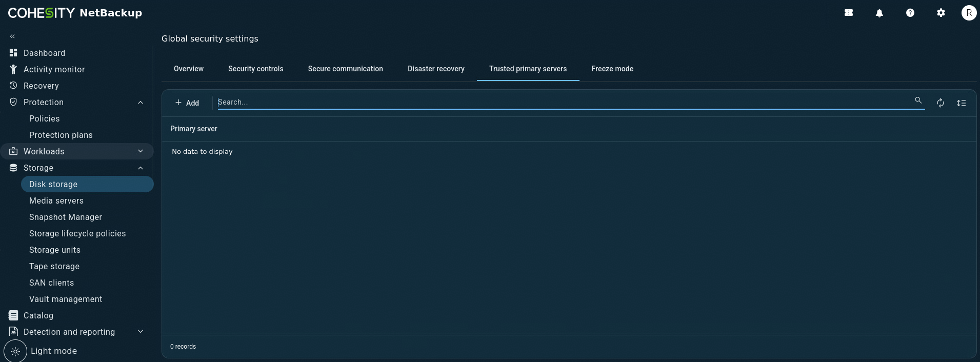This screenshot has height=362, width=980.
Task: Click the Workloads briefcase icon
Action: click(x=13, y=151)
